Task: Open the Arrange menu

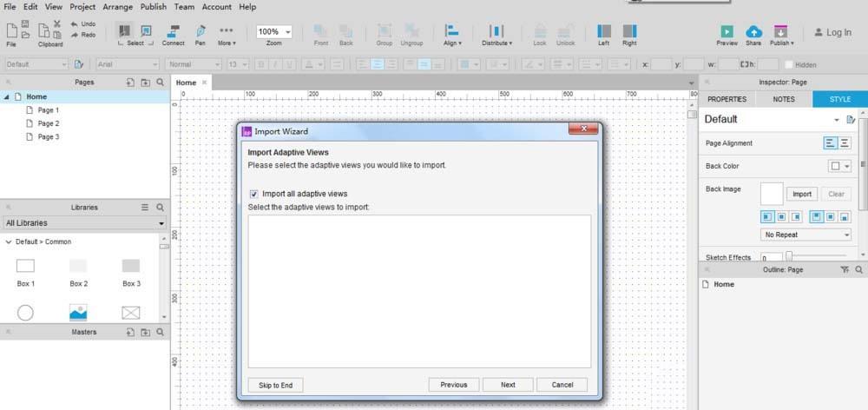Action: [x=118, y=7]
